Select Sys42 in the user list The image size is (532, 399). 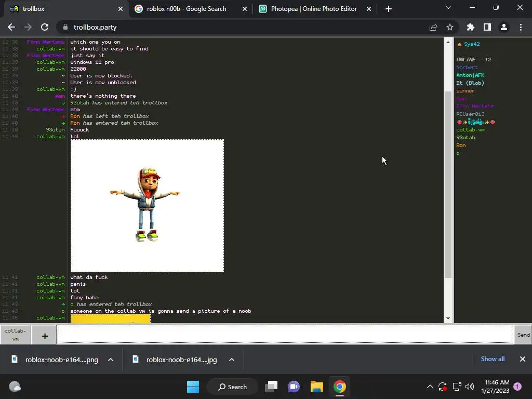[472, 44]
